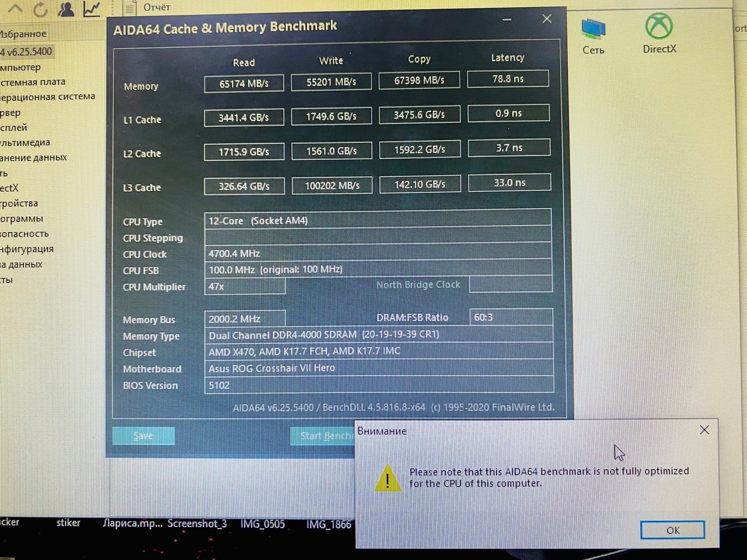Click the Memory Type field DDR4-4000 SDRAM
Screen dimensions: 747x560
[379, 334]
